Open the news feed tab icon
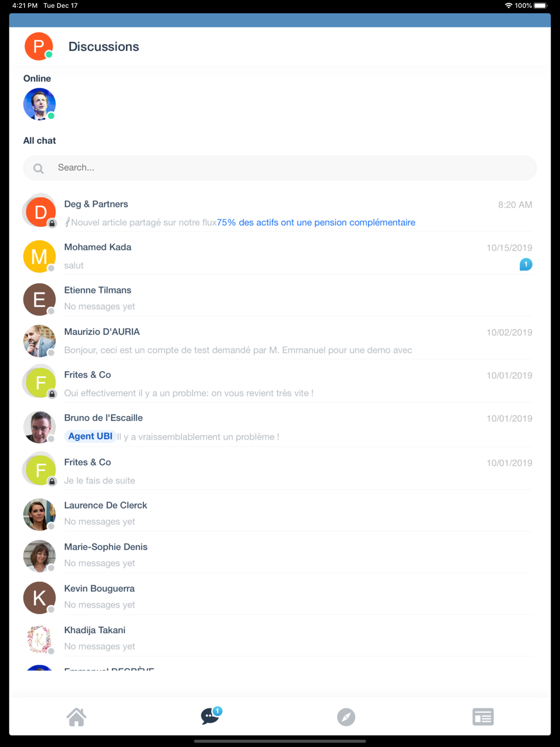 (x=483, y=717)
